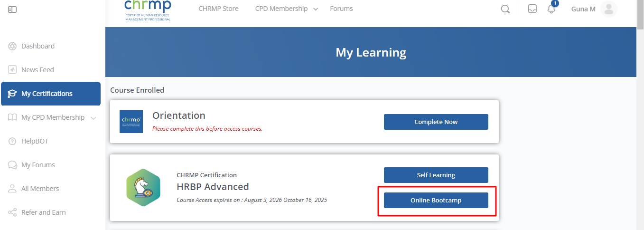Screen dimensions: 644x230
Task: Expand My CPD Membership sidebar chevron
Action: [x=93, y=118]
